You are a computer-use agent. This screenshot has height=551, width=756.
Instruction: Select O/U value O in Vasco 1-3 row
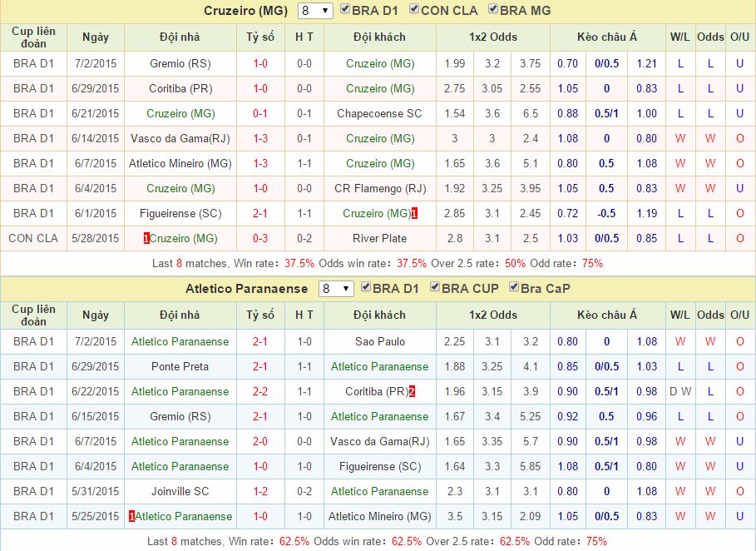(x=740, y=139)
